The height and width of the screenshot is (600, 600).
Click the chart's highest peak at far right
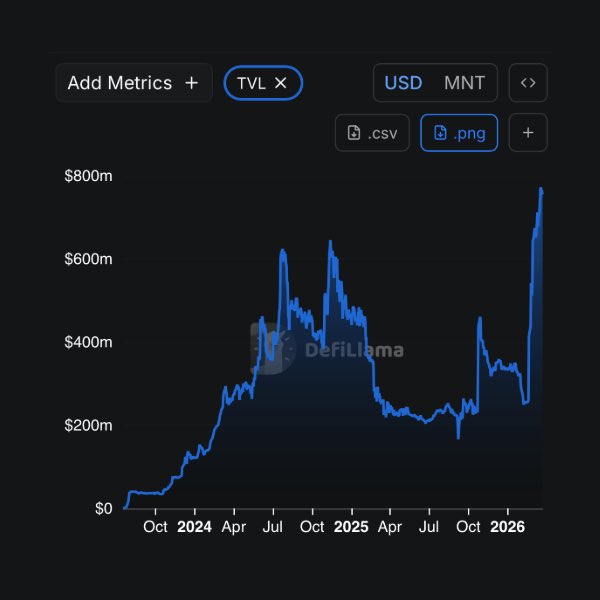[x=541, y=189]
